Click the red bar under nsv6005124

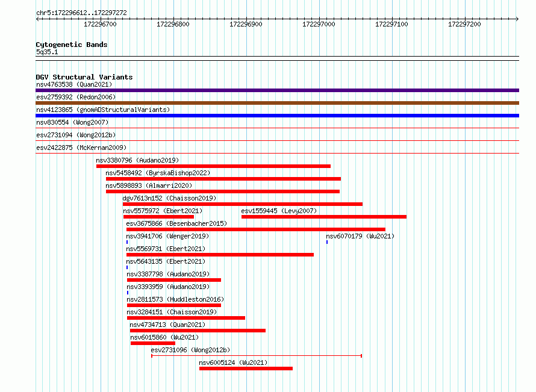[x=246, y=369]
